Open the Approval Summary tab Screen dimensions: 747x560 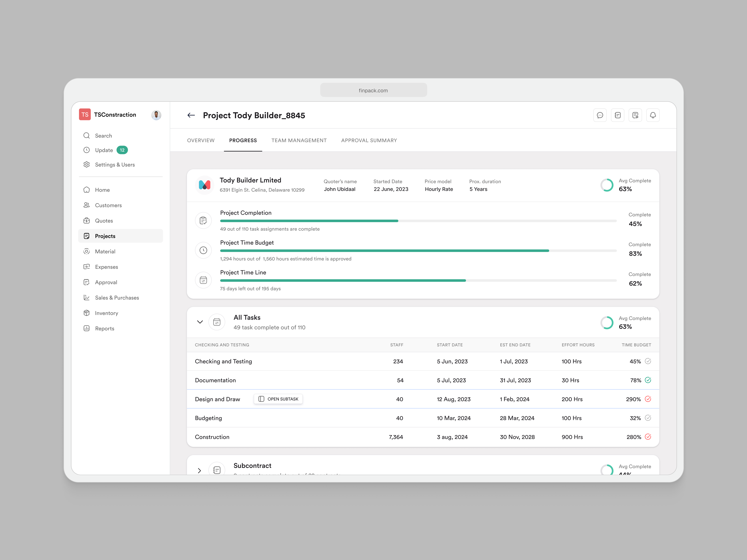(x=369, y=140)
